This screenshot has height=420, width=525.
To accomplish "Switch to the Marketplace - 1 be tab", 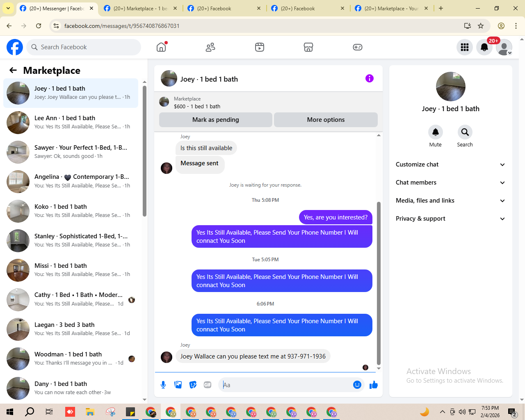I will [x=140, y=8].
